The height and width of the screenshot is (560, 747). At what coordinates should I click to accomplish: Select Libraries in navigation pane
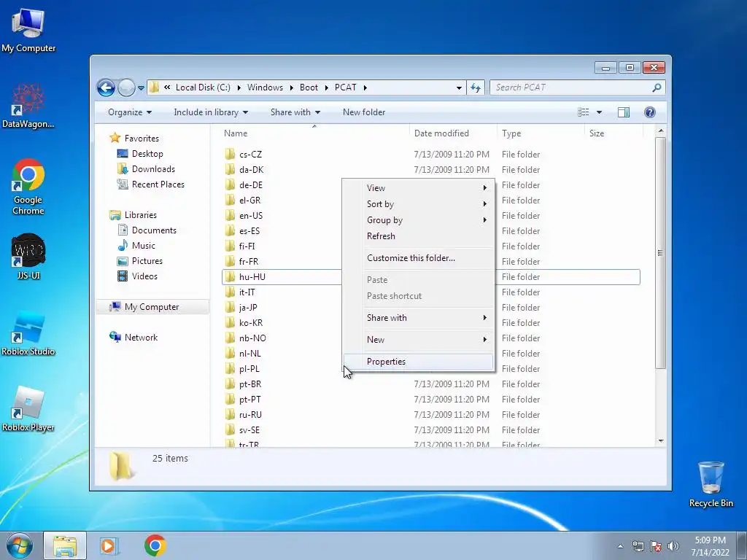140,215
